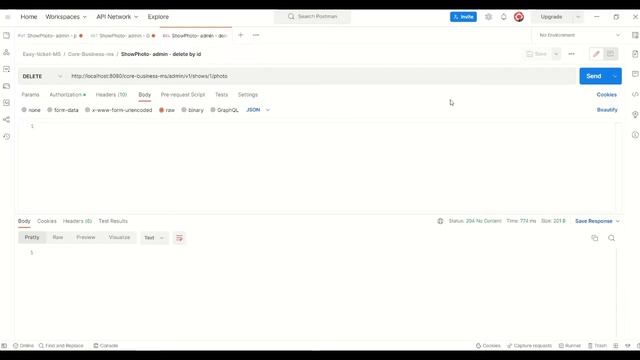This screenshot has width=640, height=360.
Task: Open the response Cookies tab
Action: (x=47, y=221)
